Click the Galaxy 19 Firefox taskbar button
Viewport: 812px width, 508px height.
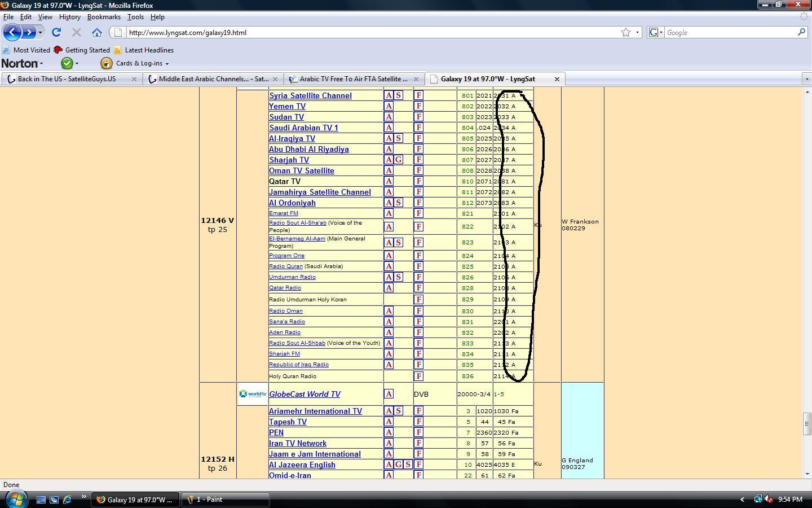click(135, 500)
